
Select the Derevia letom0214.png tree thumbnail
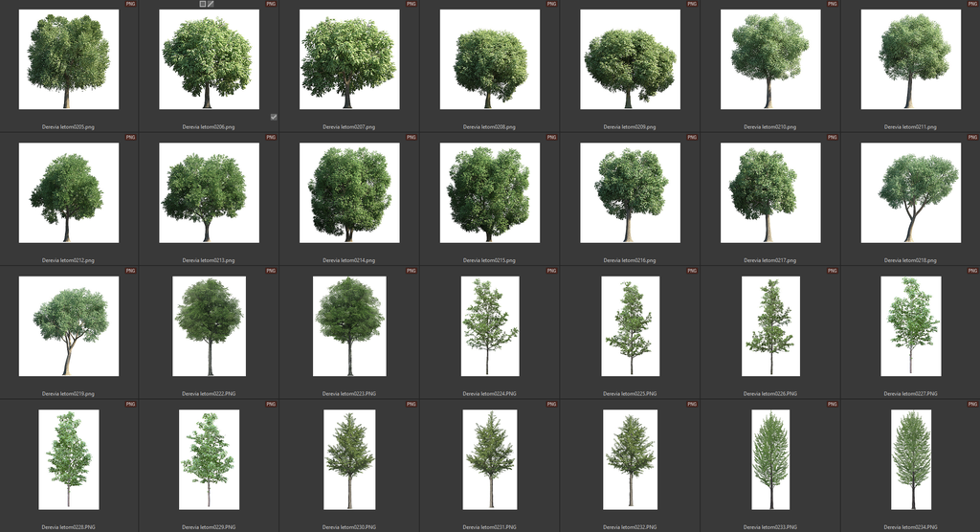(x=349, y=192)
